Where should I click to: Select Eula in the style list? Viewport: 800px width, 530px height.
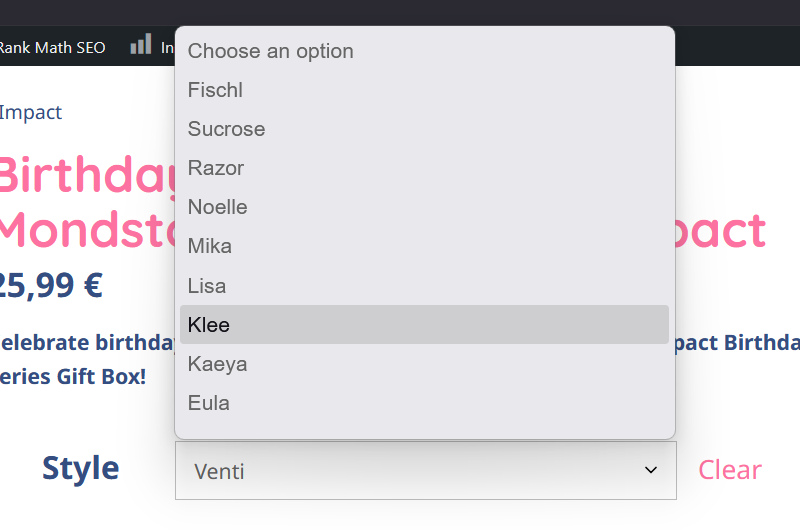coord(424,403)
